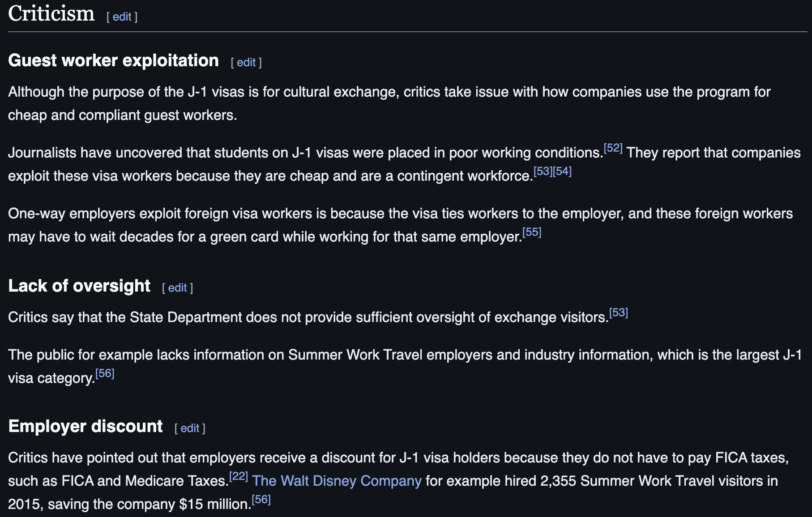Open edit link for Lack of oversight

[177, 288]
